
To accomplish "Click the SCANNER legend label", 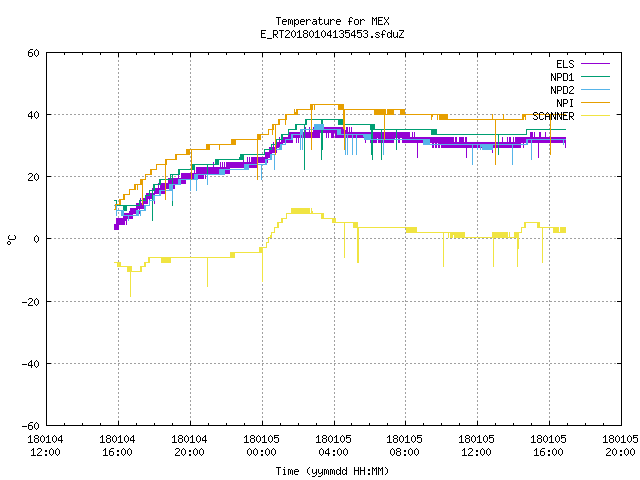I will pyautogui.click(x=553, y=116).
